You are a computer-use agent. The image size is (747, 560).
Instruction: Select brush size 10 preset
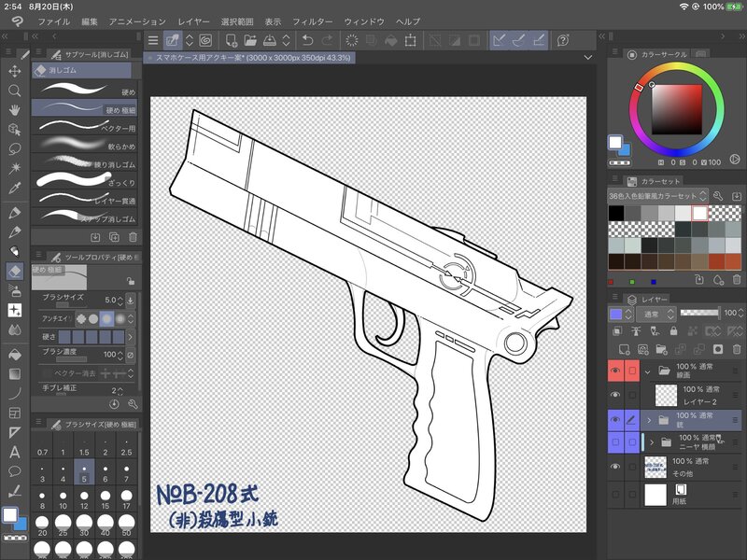(x=63, y=500)
